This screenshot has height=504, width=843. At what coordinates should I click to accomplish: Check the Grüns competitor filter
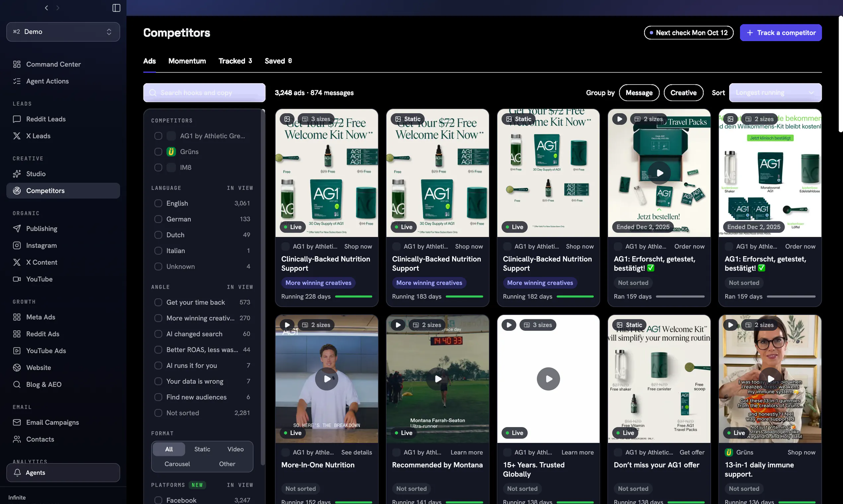pyautogui.click(x=158, y=152)
